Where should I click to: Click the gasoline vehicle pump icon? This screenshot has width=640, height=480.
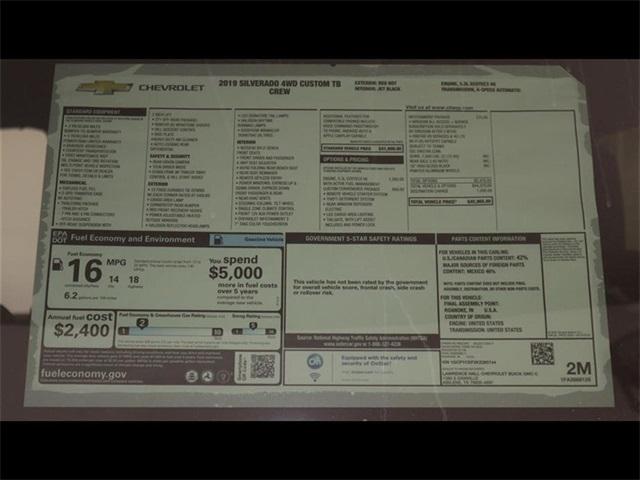217,241
